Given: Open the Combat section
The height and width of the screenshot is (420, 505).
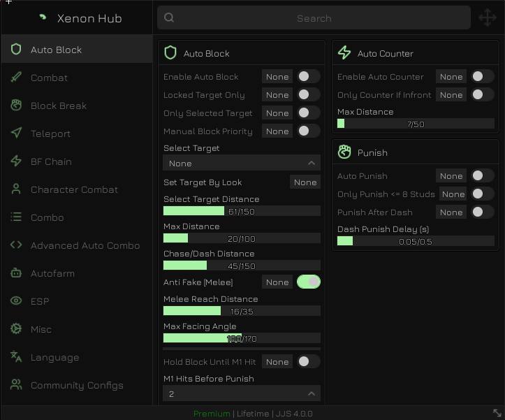Looking at the screenshot, I should click(77, 78).
